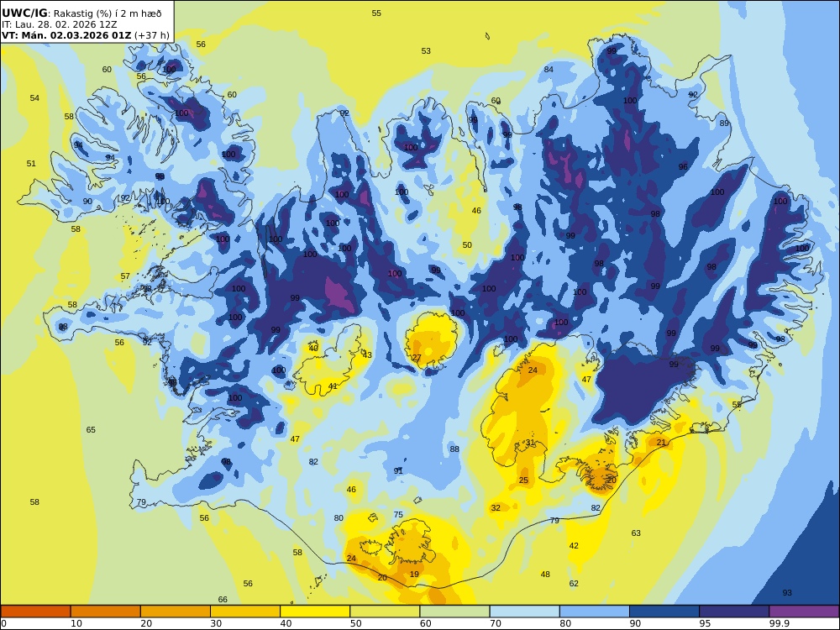Click the humidity value '88' in southern highlands
This screenshot has height=630, width=840.
coord(454,449)
